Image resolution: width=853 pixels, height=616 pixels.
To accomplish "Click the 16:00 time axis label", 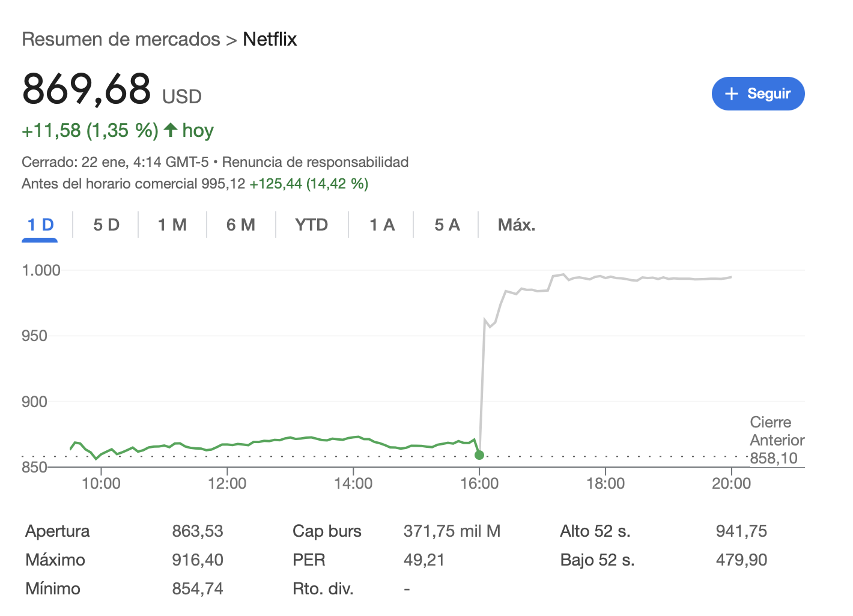I will 479,483.
